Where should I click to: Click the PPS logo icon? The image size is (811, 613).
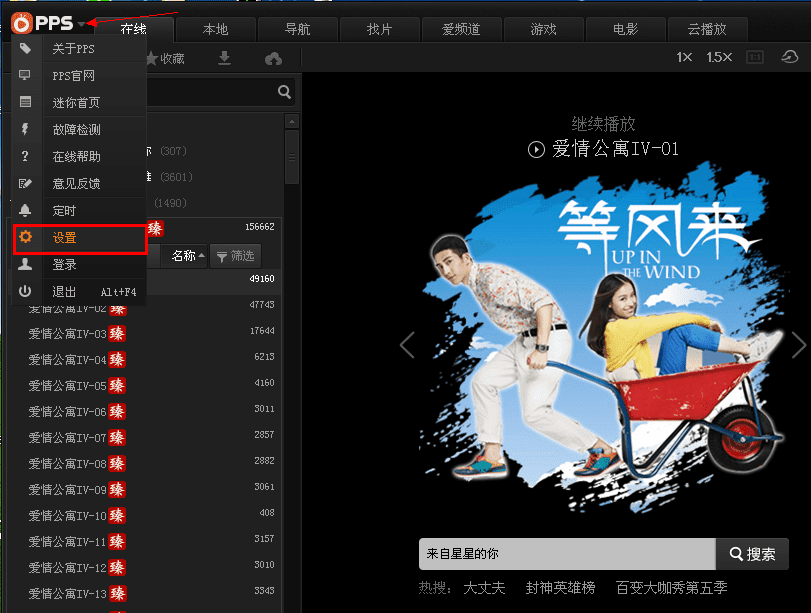click(x=22, y=23)
